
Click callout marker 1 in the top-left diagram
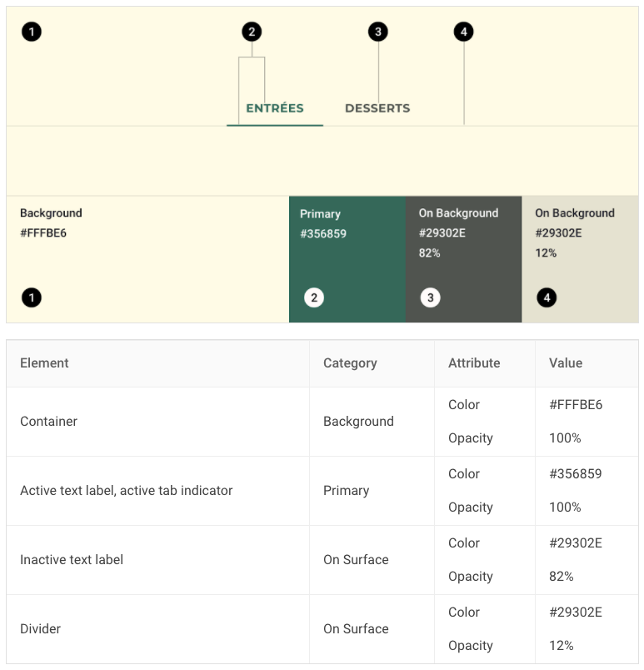click(x=32, y=31)
